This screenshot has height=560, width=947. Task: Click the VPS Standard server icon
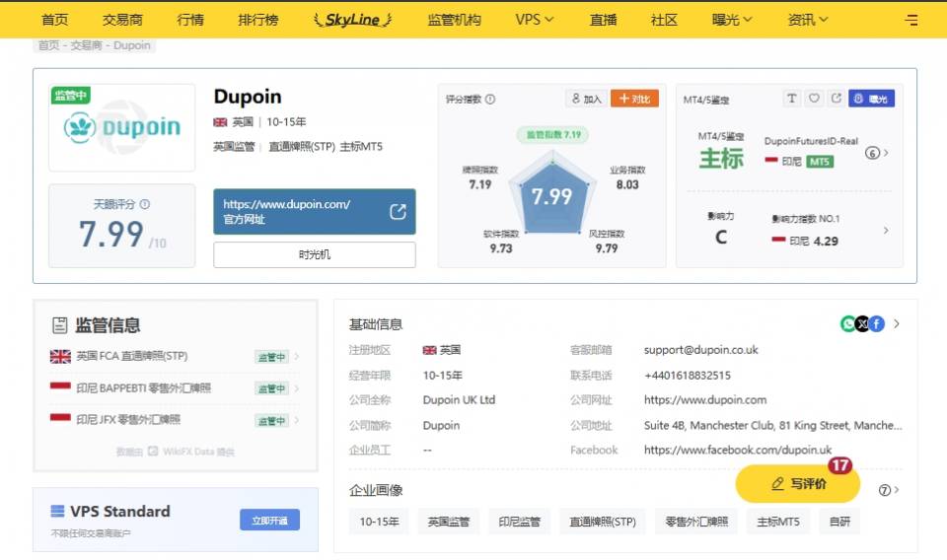(57, 511)
